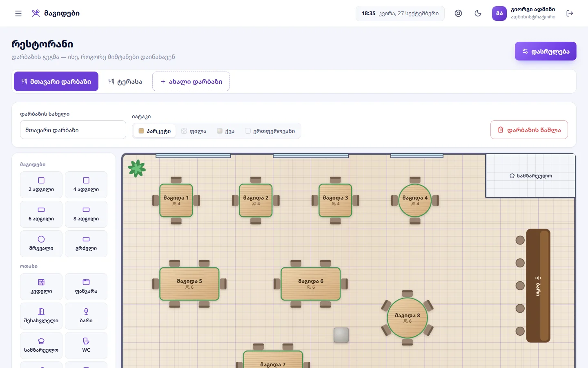Viewport: 588px width, 368px height.
Task: Choose ქვა floor type
Action: 226,131
